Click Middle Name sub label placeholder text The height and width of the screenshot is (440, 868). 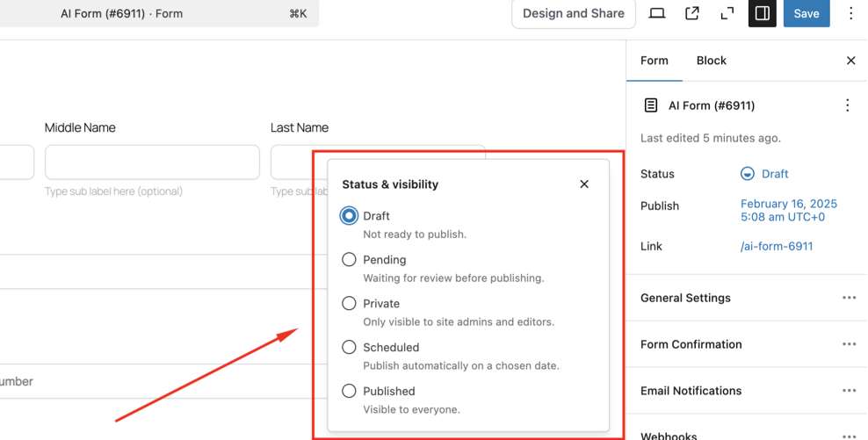click(113, 191)
